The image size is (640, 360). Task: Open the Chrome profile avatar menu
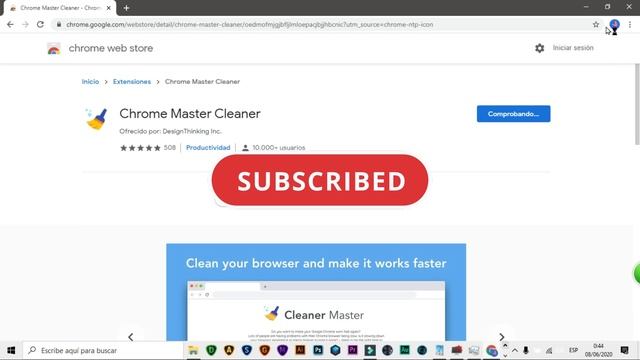(614, 24)
